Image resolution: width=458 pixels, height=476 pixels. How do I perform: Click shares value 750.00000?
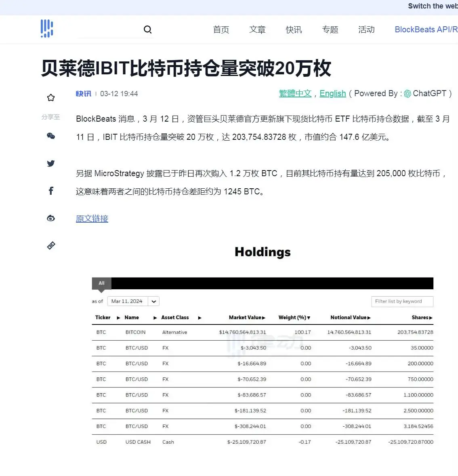pyautogui.click(x=420, y=379)
